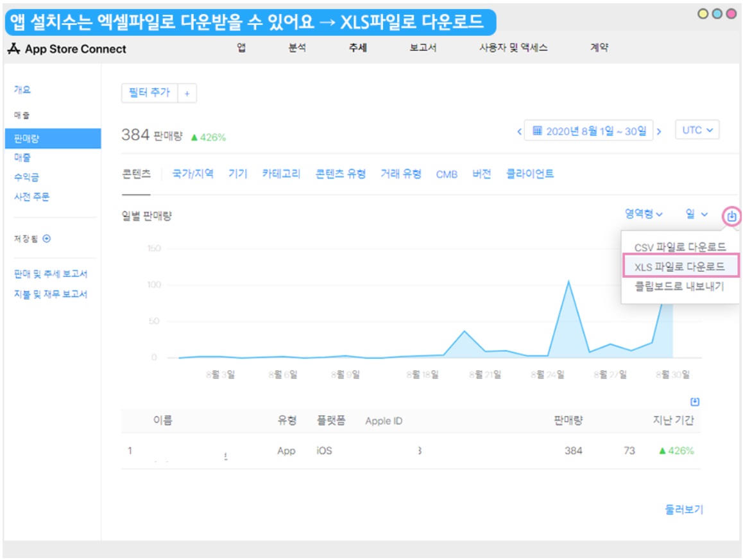This screenshot has height=560, width=743.
Task: Click the 플랫폼 column header
Action: 331,420
